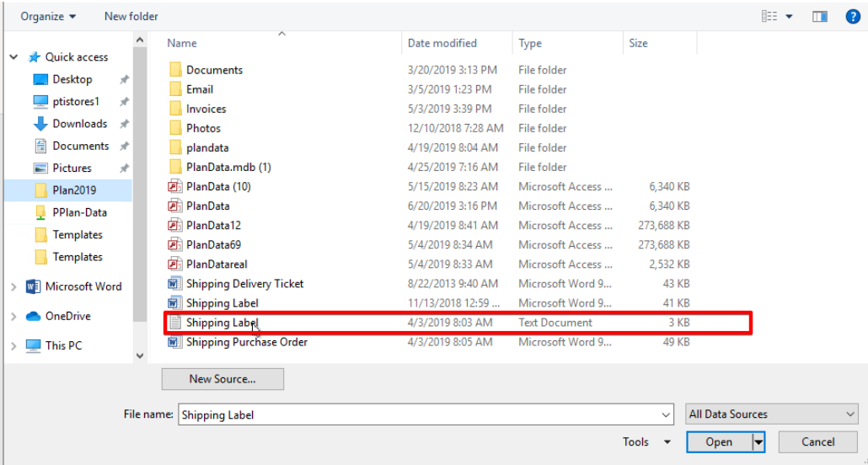
Task: Choose the Invoices folder icon
Action: [175, 109]
